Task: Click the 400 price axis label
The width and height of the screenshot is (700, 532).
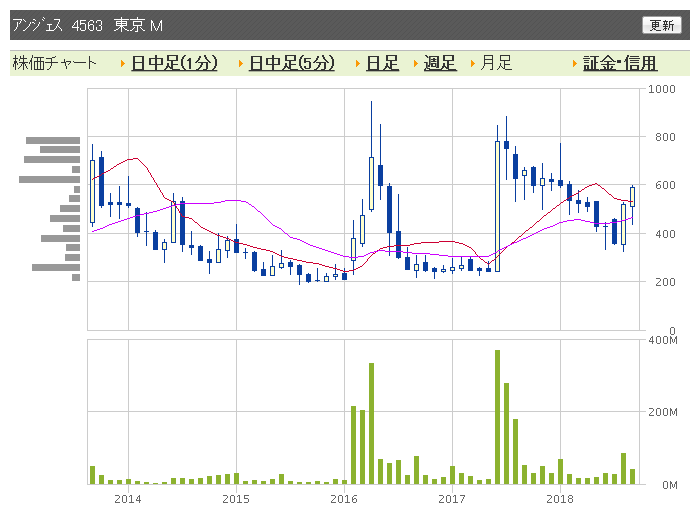Action: point(665,234)
